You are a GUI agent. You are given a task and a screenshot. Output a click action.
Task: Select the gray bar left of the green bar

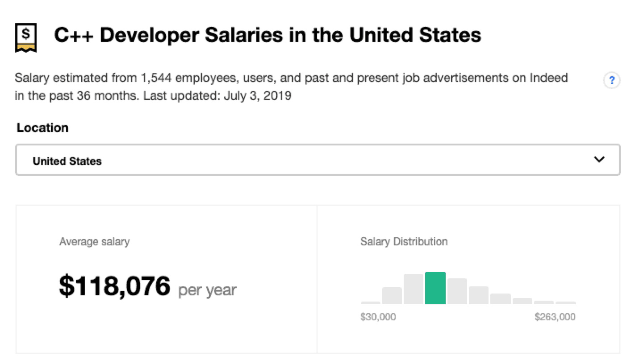coord(413,289)
